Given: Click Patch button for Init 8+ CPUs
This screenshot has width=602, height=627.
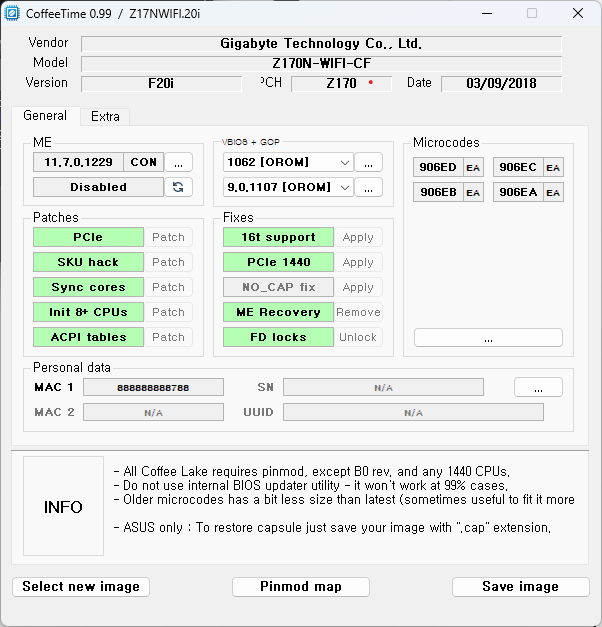Looking at the screenshot, I should [x=168, y=312].
